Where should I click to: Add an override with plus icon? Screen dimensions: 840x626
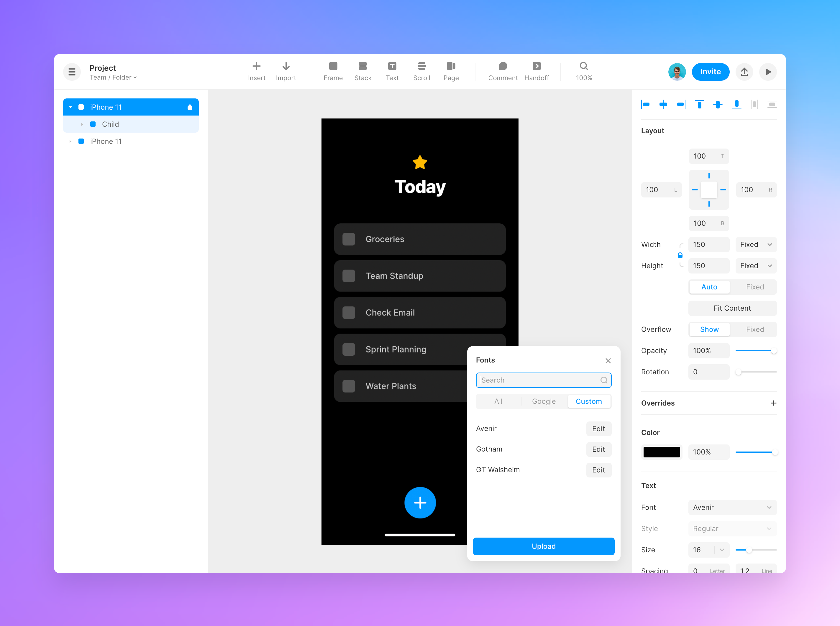(774, 403)
